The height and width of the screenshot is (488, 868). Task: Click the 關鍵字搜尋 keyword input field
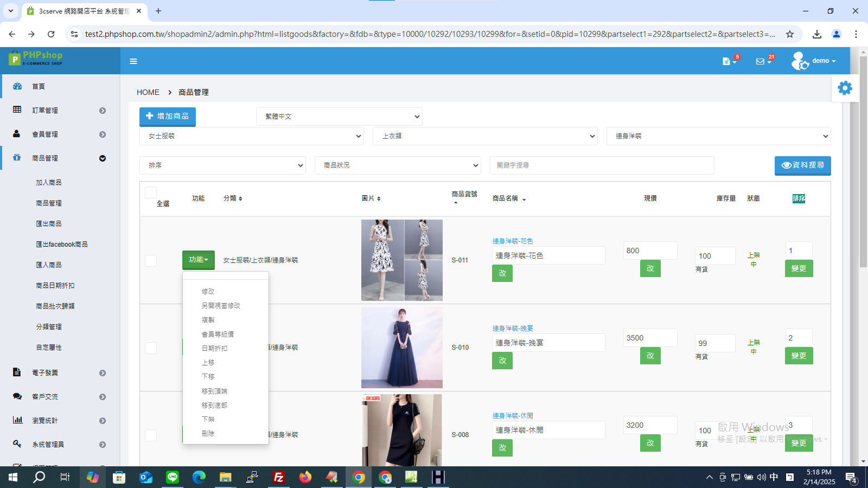[602, 165]
